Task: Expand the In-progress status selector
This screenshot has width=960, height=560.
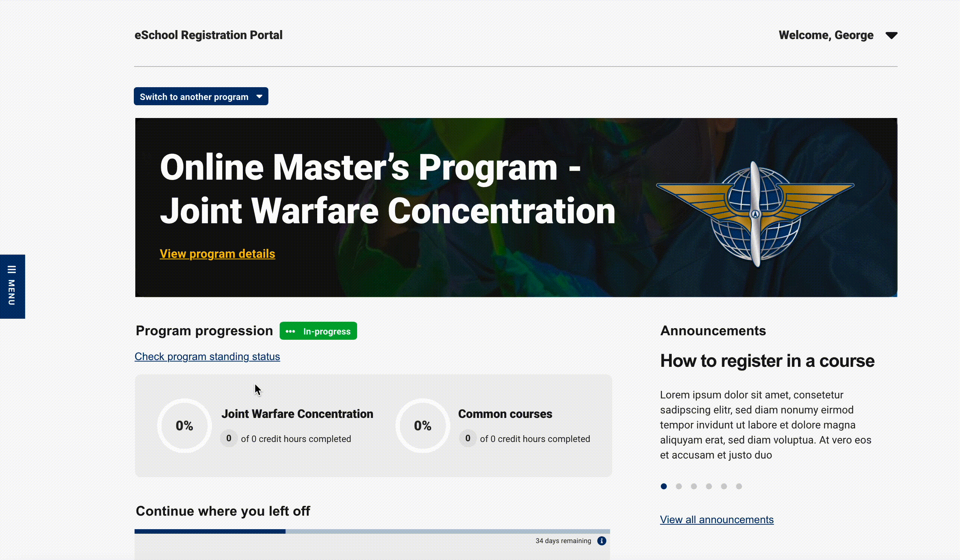Action: (x=318, y=331)
